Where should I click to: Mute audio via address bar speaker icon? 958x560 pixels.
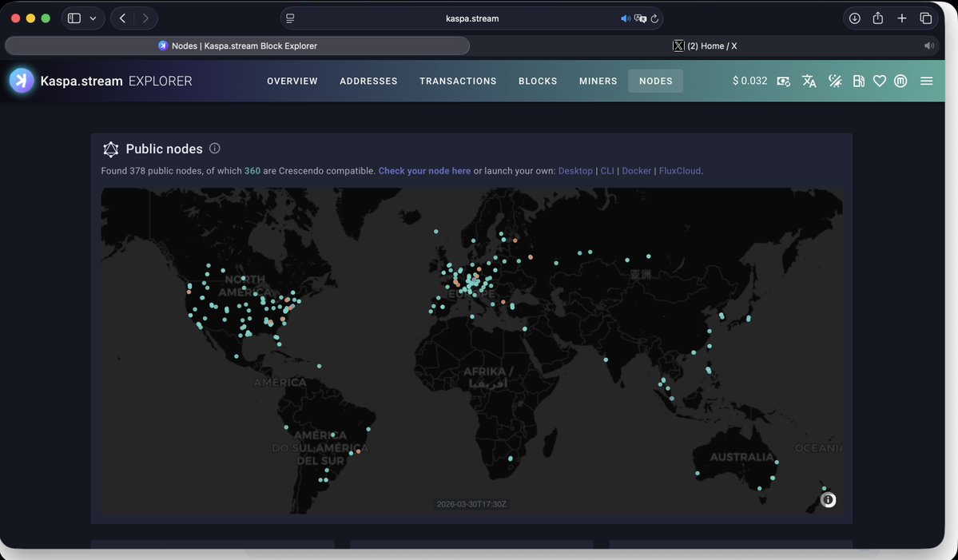pos(625,18)
